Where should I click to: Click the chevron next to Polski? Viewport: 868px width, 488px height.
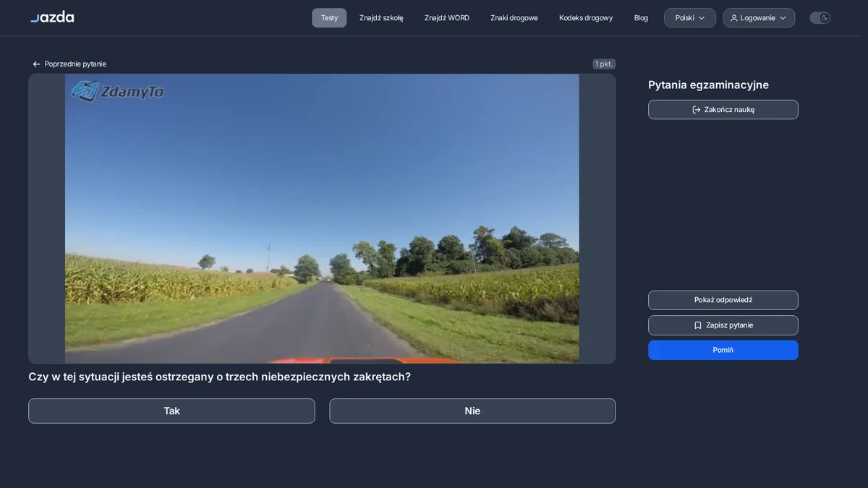pyautogui.click(x=702, y=18)
